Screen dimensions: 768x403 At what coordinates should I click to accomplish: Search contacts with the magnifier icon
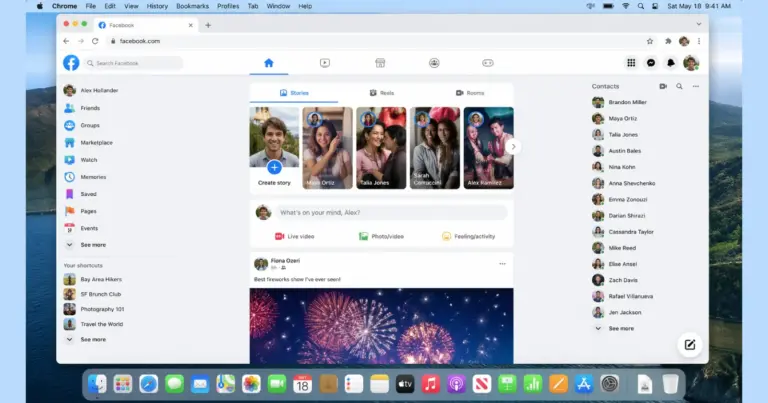point(679,86)
